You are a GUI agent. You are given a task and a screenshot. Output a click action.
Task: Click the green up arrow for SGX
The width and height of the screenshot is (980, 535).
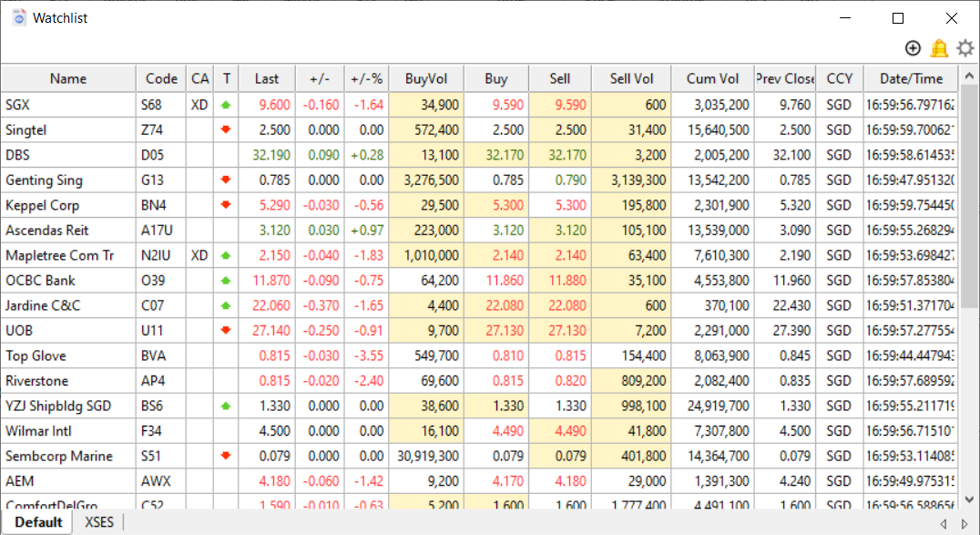[227, 106]
